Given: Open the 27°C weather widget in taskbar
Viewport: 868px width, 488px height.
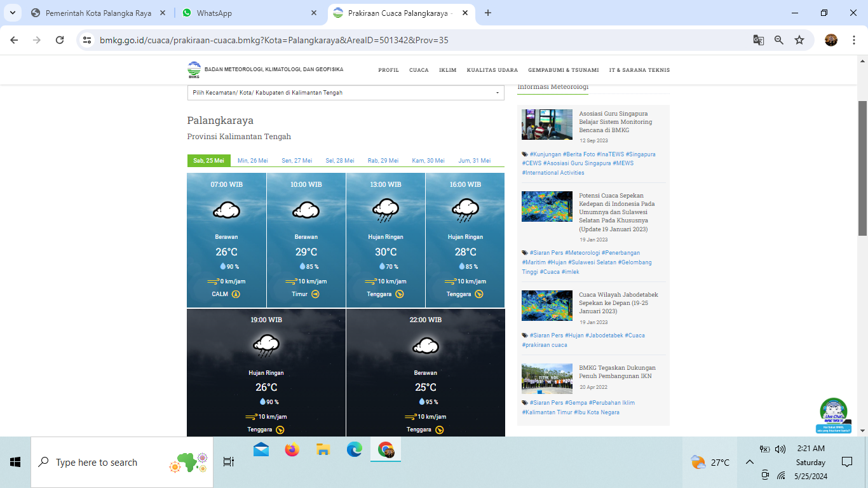Looking at the screenshot, I should (x=710, y=463).
